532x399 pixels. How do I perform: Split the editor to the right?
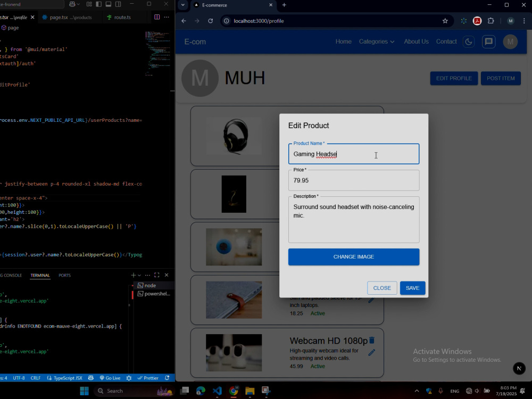[157, 17]
